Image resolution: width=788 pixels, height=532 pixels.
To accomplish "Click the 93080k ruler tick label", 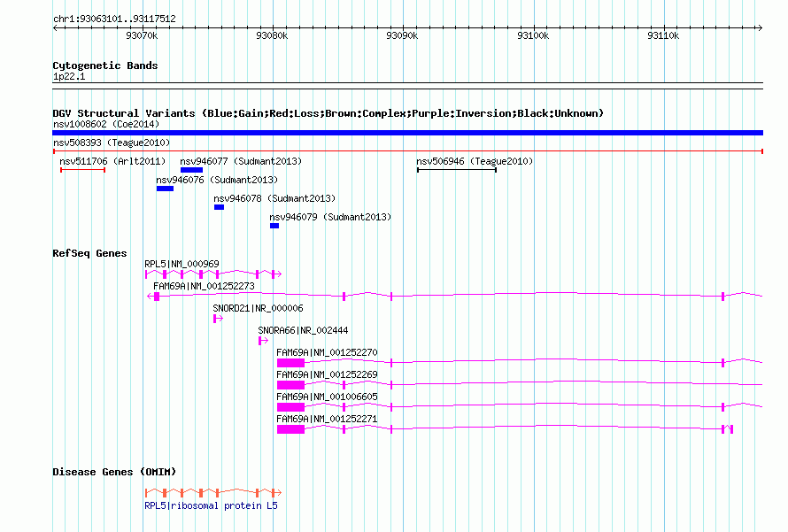I will pos(272,35).
